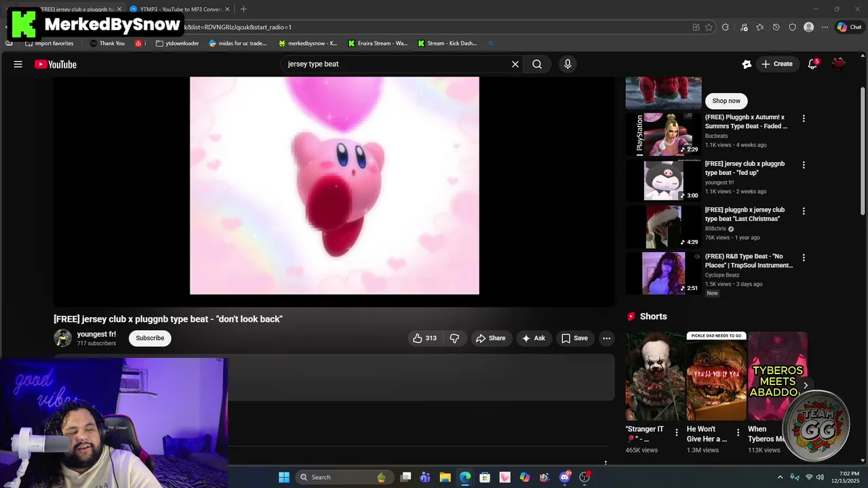This screenshot has height=488, width=868.
Task: Click the Ask button
Action: tap(534, 338)
